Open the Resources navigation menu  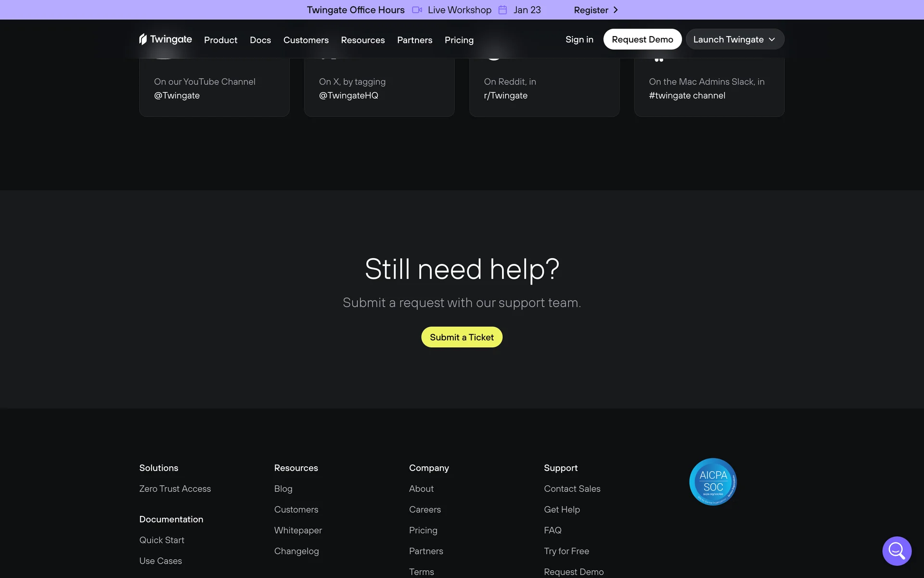[362, 40]
